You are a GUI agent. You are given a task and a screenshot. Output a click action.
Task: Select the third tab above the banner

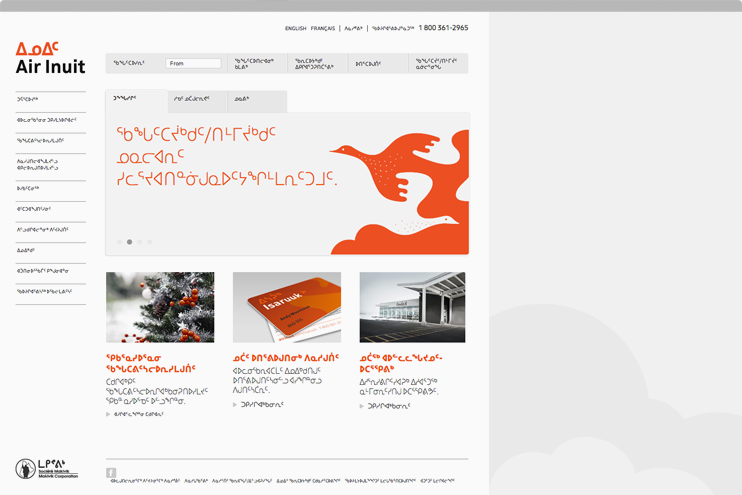(257, 101)
